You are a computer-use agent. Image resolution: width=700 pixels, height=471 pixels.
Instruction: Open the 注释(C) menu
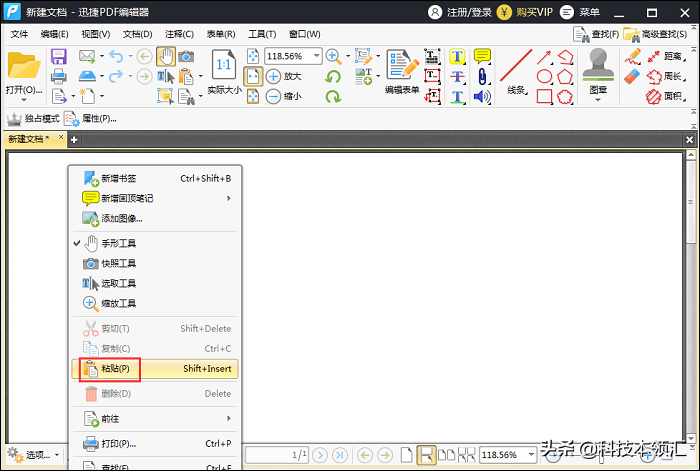[179, 34]
